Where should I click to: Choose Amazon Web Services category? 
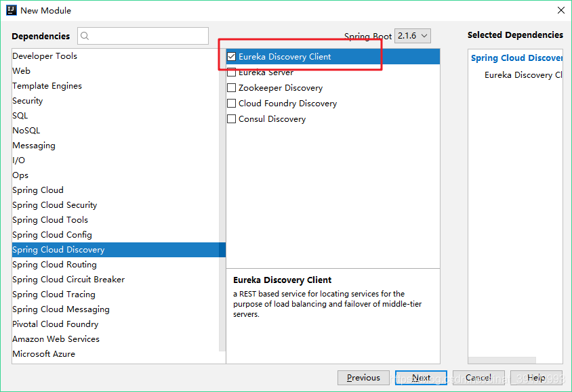point(115,339)
